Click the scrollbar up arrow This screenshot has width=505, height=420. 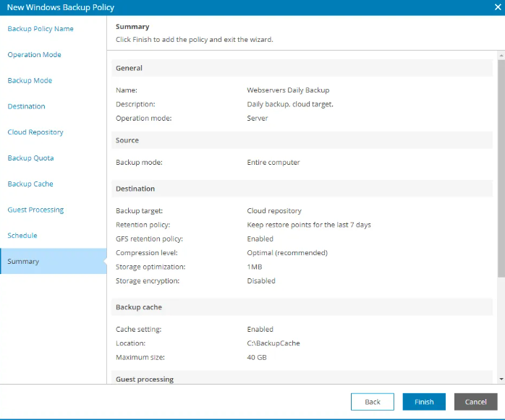pyautogui.click(x=501, y=56)
